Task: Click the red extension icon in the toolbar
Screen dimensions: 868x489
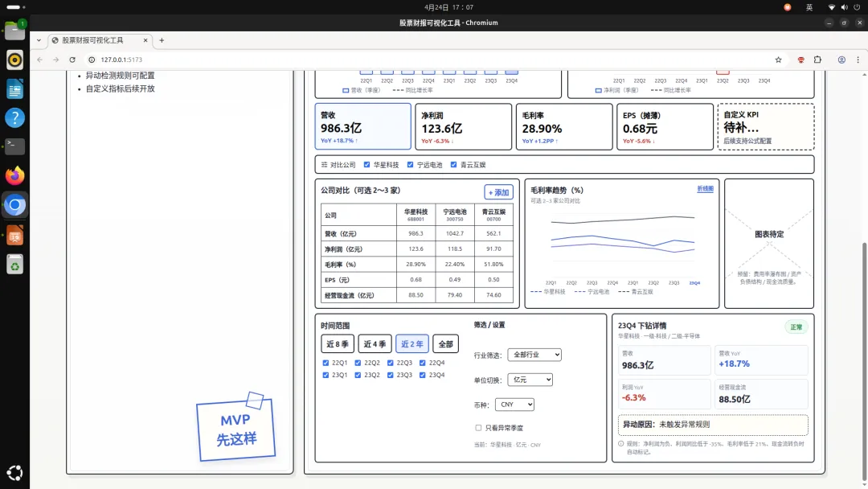Action: coord(801,60)
